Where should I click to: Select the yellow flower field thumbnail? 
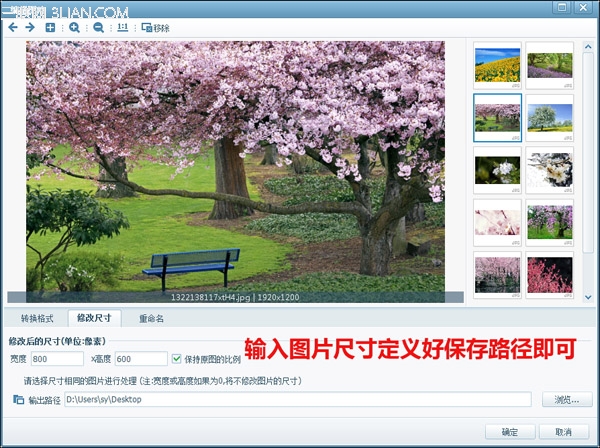(x=497, y=65)
